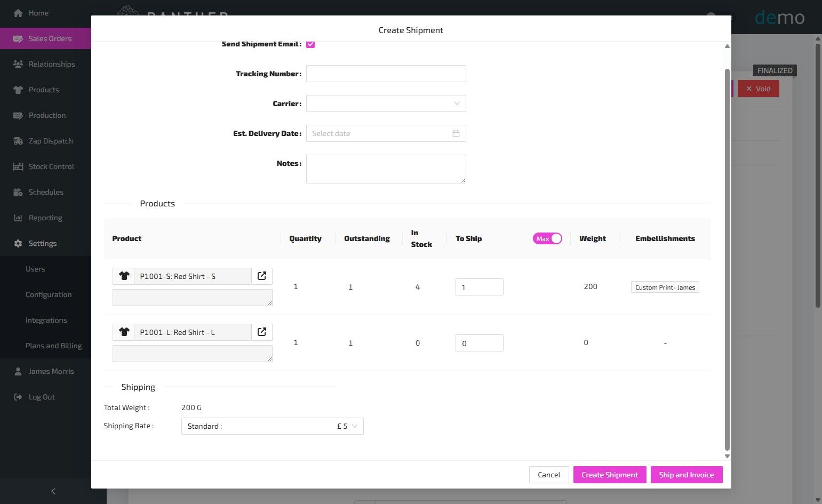Click the Tracking Number input field
The height and width of the screenshot is (504, 822).
[x=386, y=74]
